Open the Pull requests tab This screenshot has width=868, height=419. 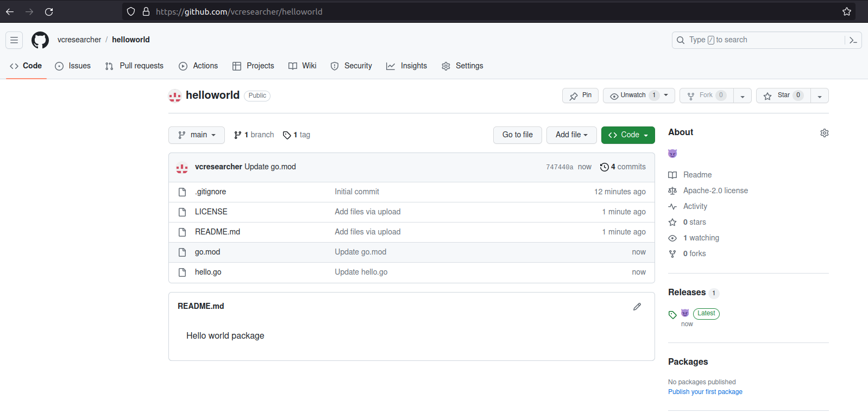click(x=135, y=66)
